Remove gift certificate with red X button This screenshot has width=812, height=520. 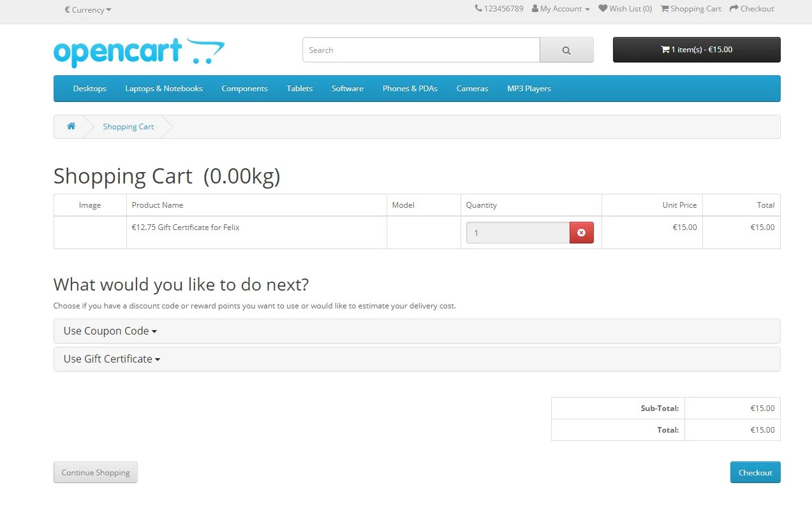pos(581,233)
